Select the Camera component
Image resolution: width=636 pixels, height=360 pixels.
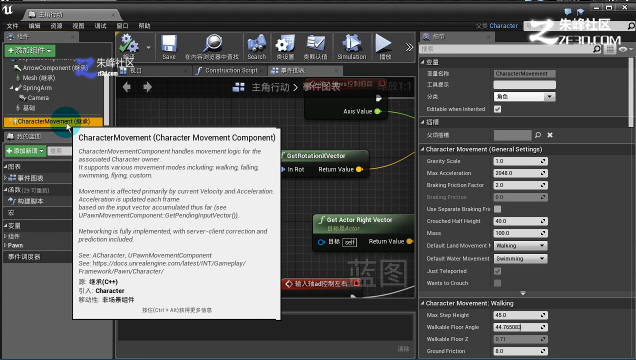click(x=34, y=98)
